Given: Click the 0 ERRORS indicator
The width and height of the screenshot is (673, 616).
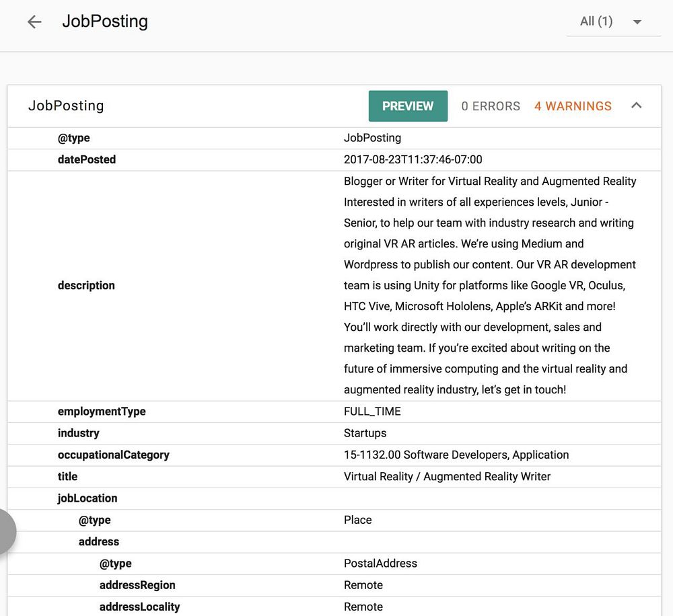Looking at the screenshot, I should [x=491, y=106].
